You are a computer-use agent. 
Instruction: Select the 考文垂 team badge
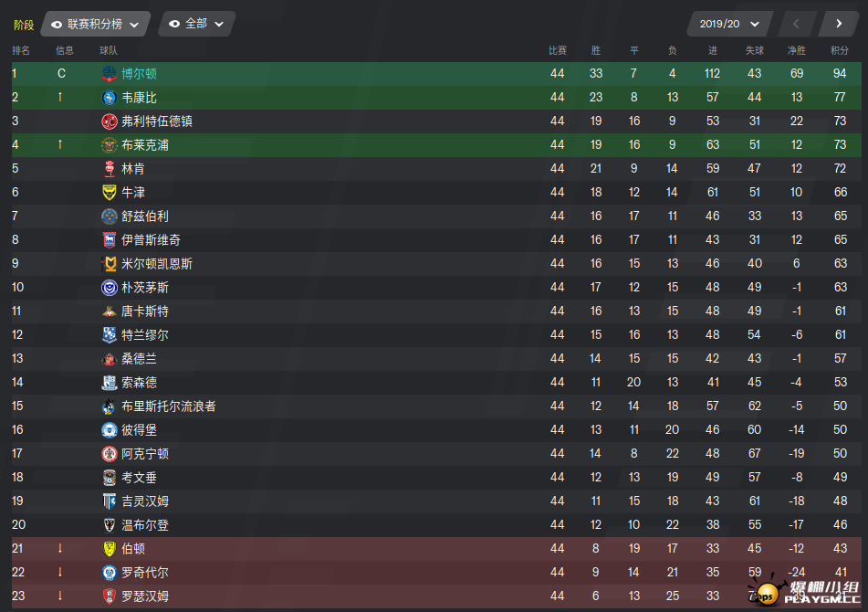click(x=110, y=478)
